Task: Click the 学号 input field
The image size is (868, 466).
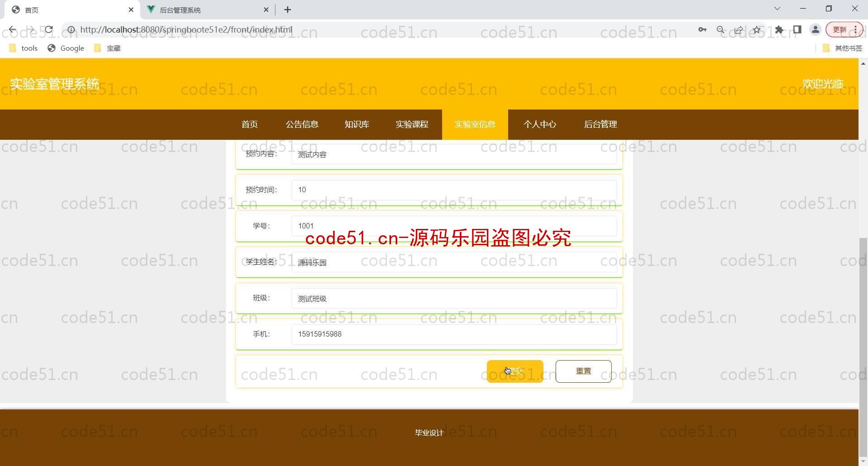Action: [454, 226]
